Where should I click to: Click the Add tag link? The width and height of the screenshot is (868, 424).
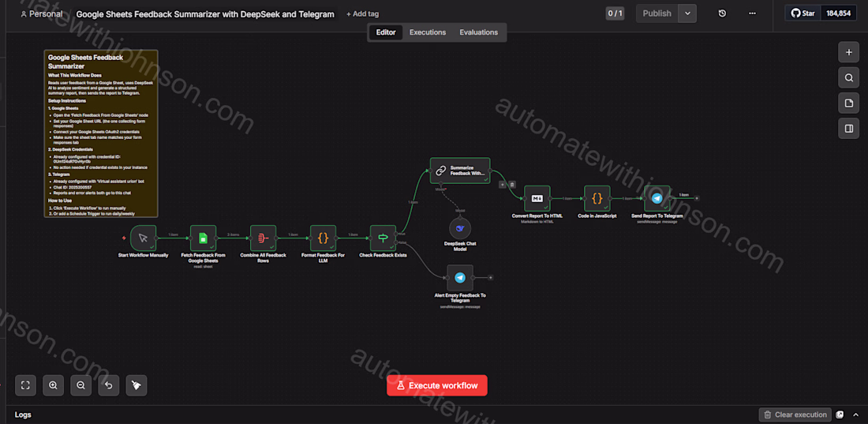tap(363, 14)
